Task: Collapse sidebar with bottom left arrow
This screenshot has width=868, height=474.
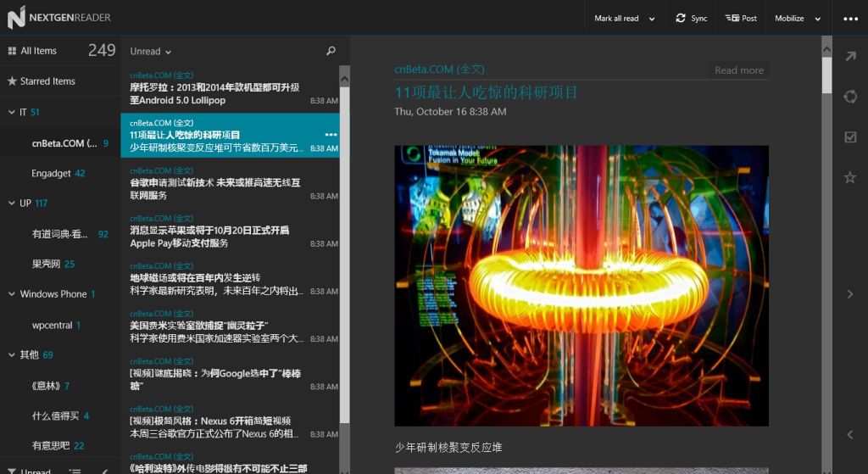Action: 104,471
